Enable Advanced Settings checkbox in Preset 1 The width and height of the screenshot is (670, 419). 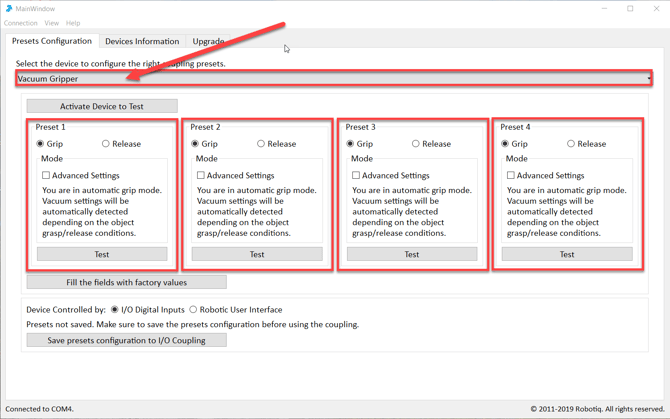tap(46, 175)
